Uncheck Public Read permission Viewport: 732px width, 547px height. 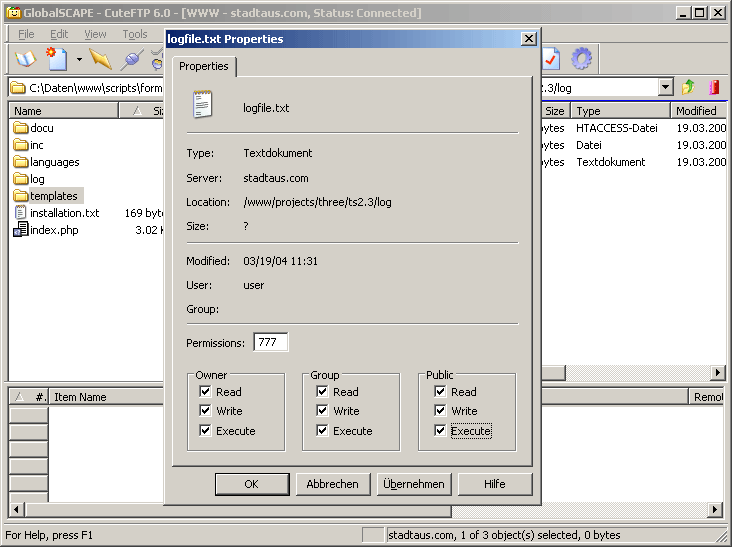[x=440, y=391]
